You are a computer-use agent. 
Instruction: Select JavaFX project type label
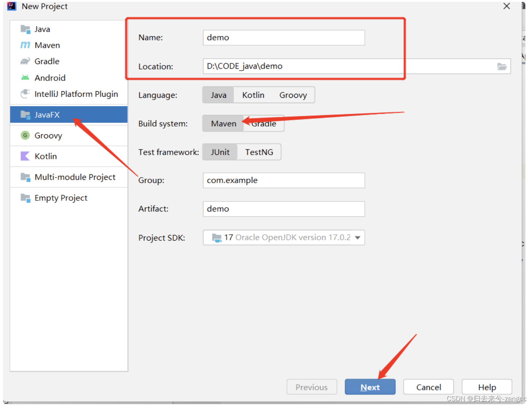(47, 115)
